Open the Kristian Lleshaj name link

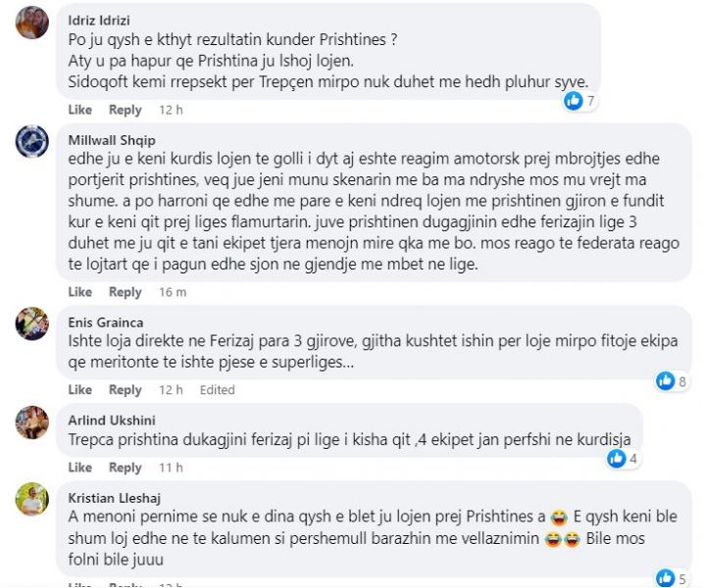coord(114,498)
